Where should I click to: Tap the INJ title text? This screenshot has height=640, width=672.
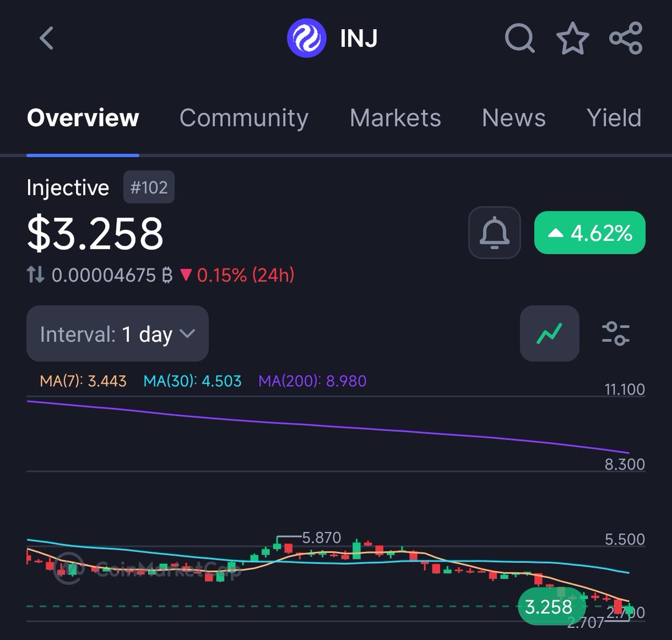tap(358, 39)
